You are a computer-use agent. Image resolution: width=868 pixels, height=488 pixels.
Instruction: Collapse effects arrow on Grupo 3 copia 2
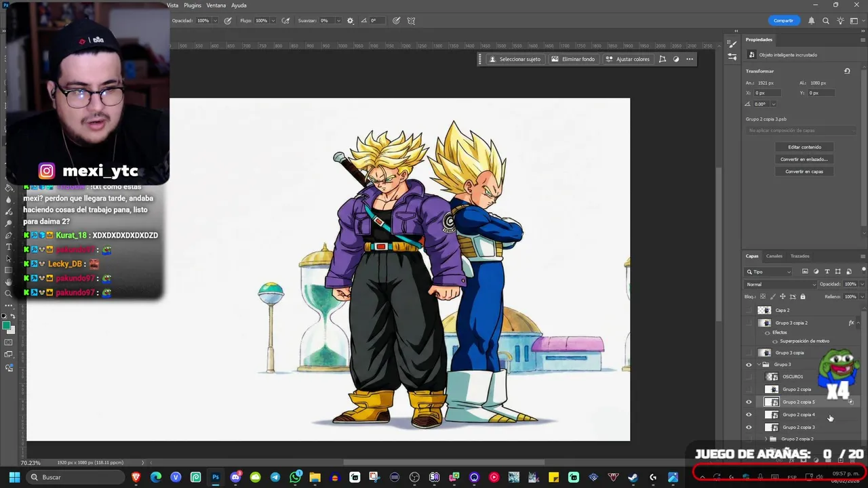pos(858,323)
